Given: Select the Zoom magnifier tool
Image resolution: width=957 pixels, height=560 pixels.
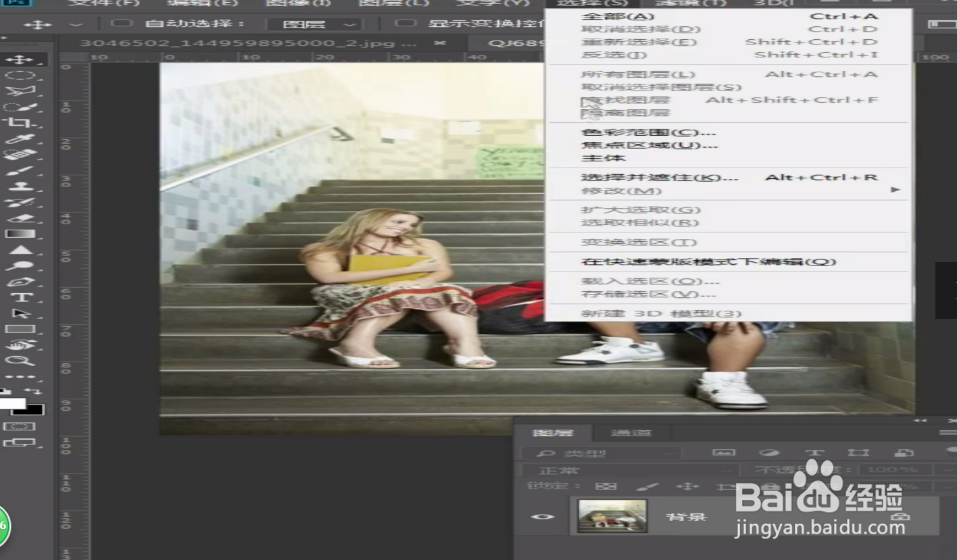Looking at the screenshot, I should point(20,361).
